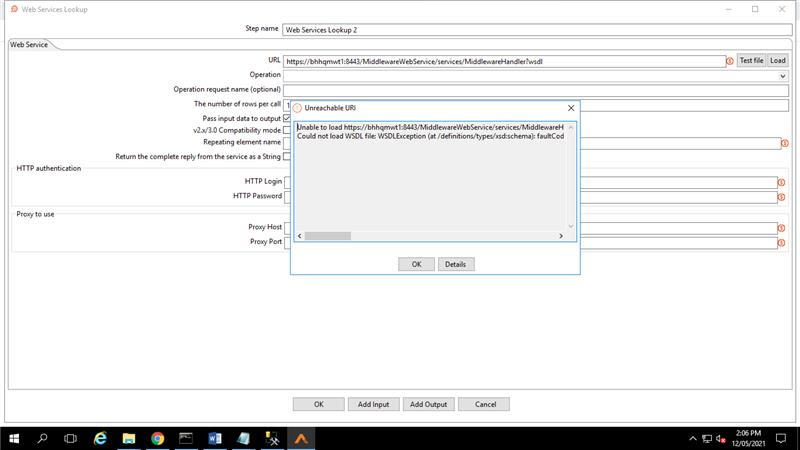Enable v2.x/3.0 Compatibility mode checkbox

[x=287, y=130]
